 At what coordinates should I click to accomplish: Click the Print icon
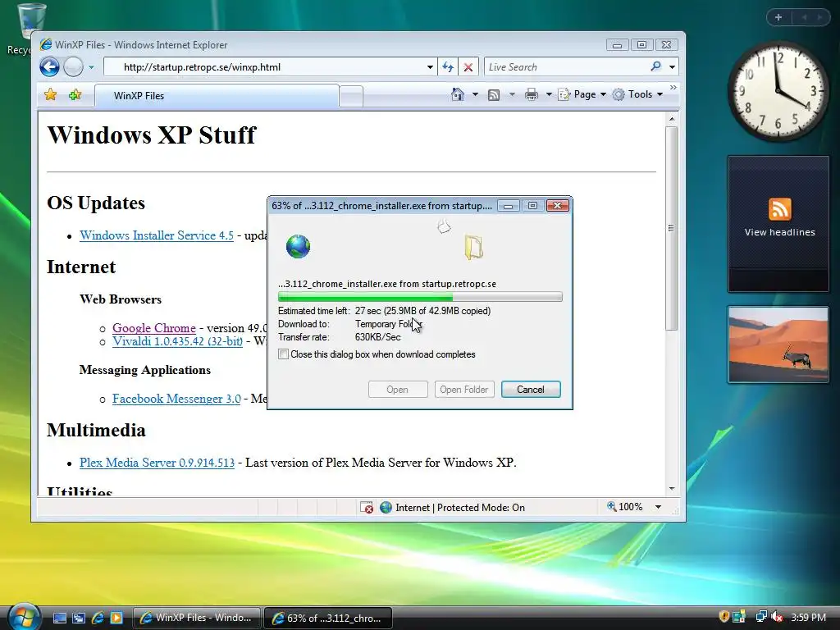pos(531,95)
